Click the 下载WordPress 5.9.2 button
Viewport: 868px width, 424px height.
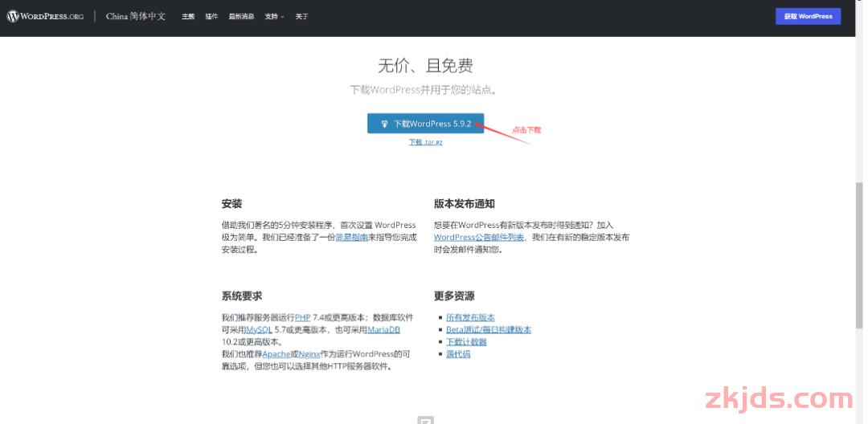(426, 124)
